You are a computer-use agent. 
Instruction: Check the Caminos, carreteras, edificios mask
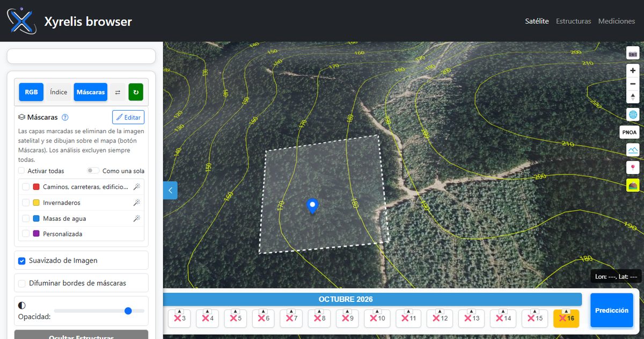tap(26, 187)
